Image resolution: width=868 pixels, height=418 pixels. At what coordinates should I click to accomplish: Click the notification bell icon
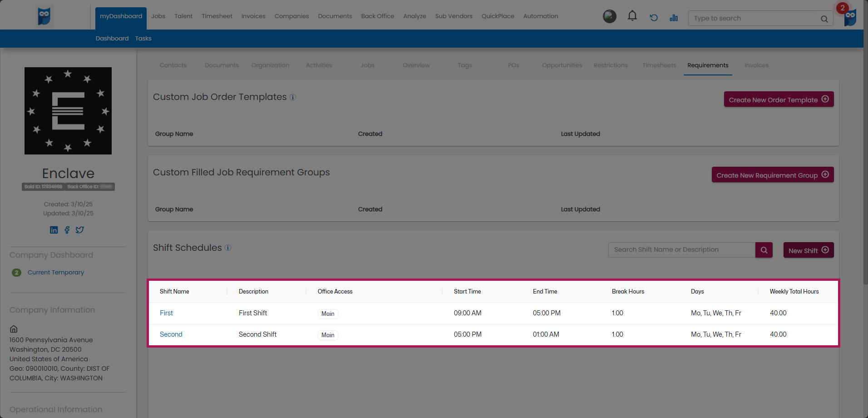(632, 16)
